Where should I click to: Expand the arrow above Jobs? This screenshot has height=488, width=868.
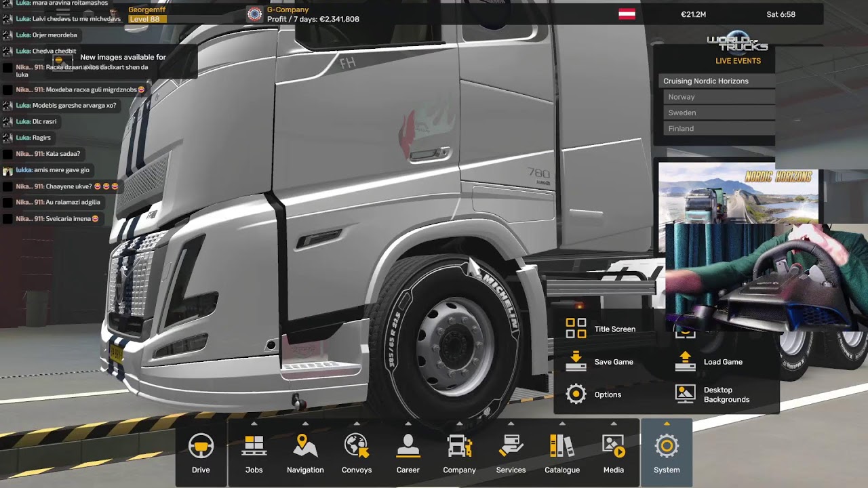254,424
